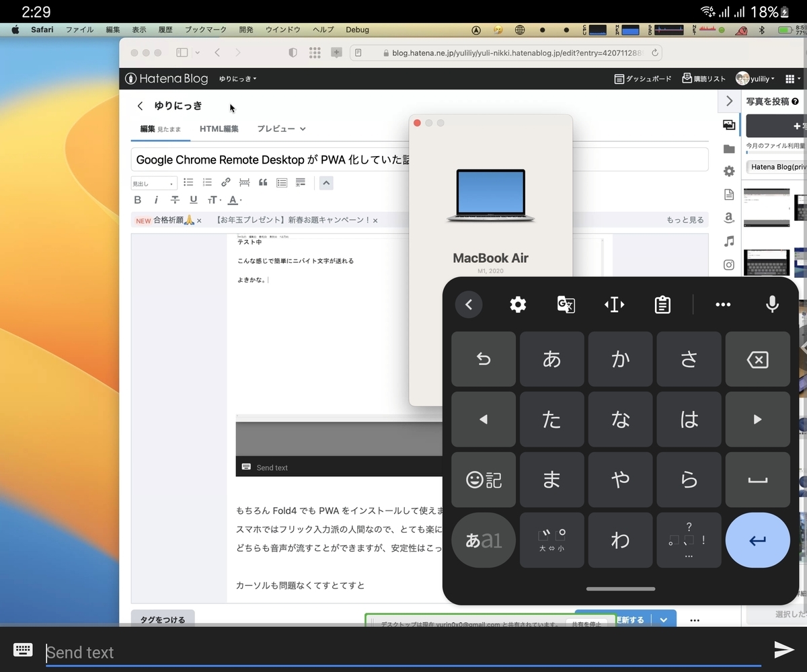The height and width of the screenshot is (672, 807).
Task: Tap Gboard toolbar back arrow
Action: (469, 305)
